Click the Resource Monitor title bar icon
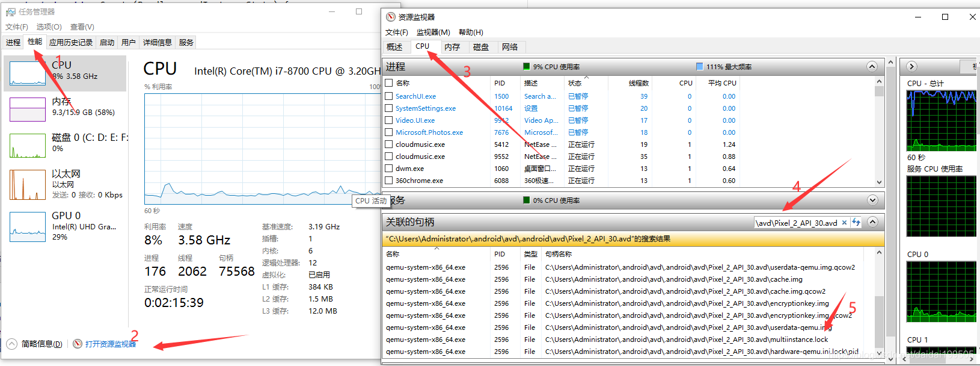The width and height of the screenshot is (980, 366). tap(391, 17)
